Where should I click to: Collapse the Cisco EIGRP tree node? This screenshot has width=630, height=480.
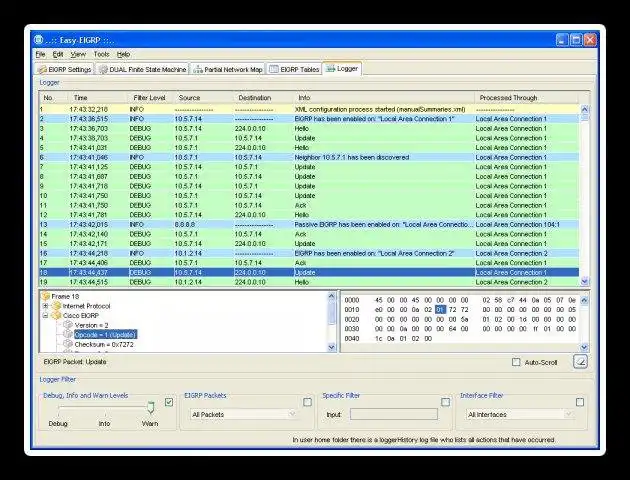[45, 315]
